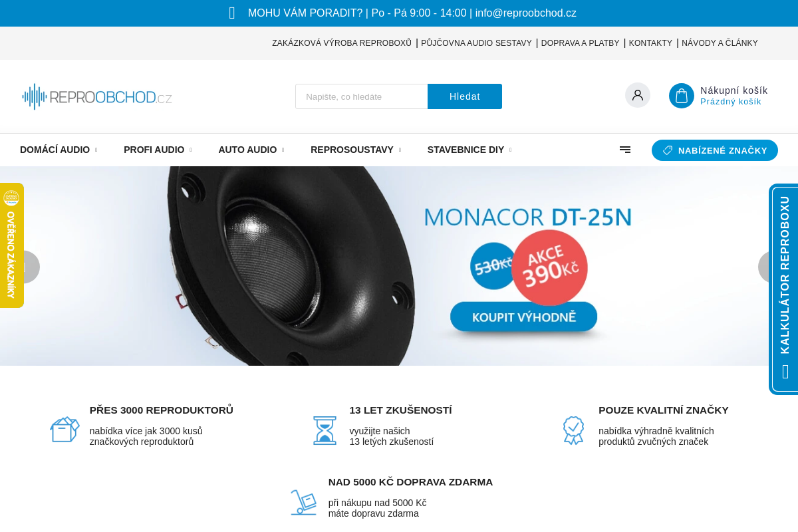Click the REPROOBCHOD.CZ logo
This screenshot has width=798, height=532.
[x=97, y=97]
